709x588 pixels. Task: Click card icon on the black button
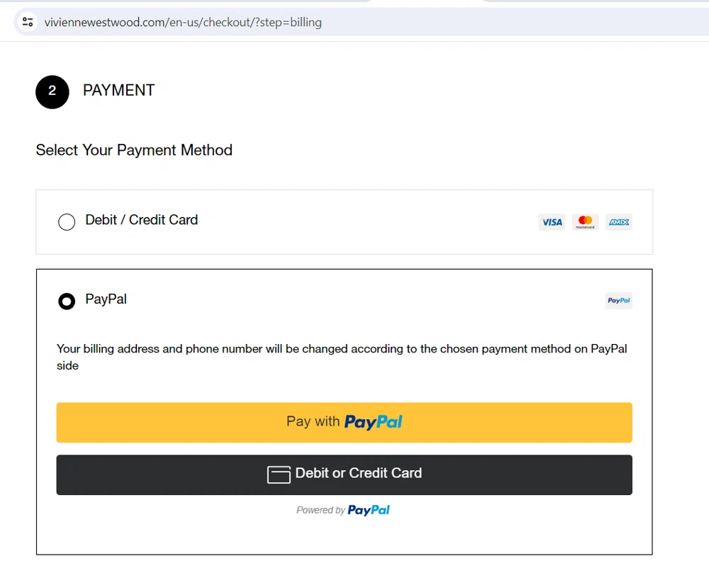tap(279, 475)
